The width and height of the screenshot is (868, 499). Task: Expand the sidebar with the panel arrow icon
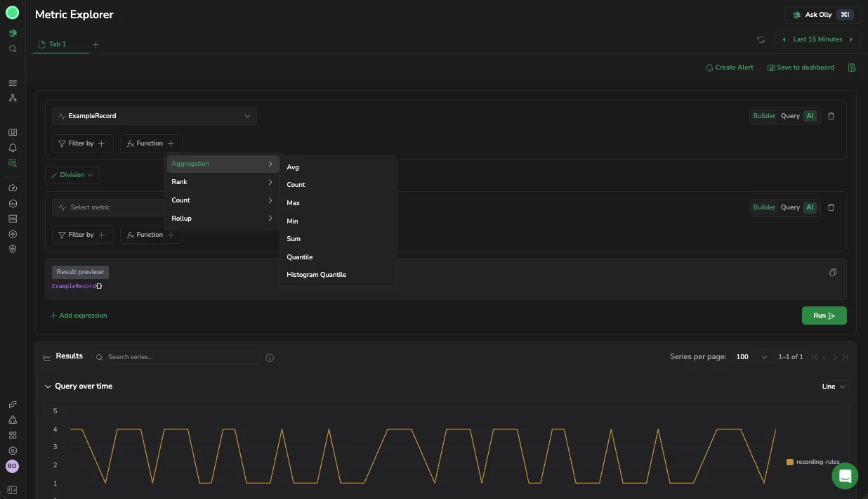(x=13, y=490)
